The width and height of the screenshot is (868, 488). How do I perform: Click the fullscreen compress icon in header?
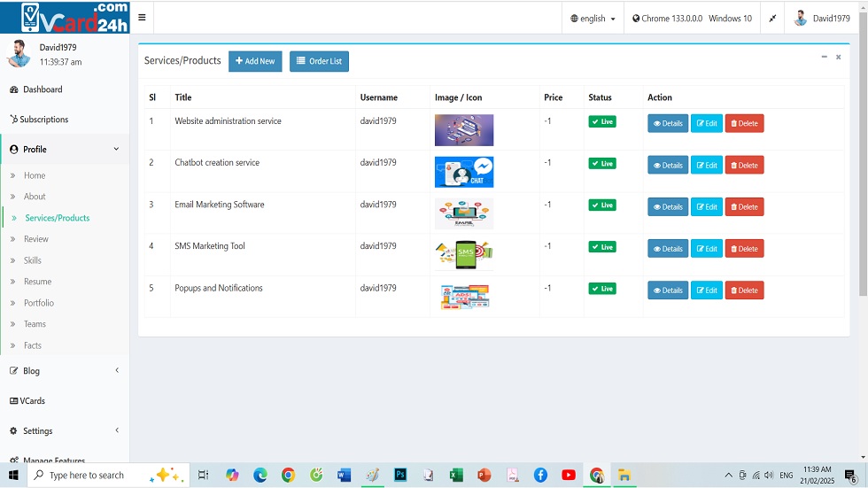point(772,19)
